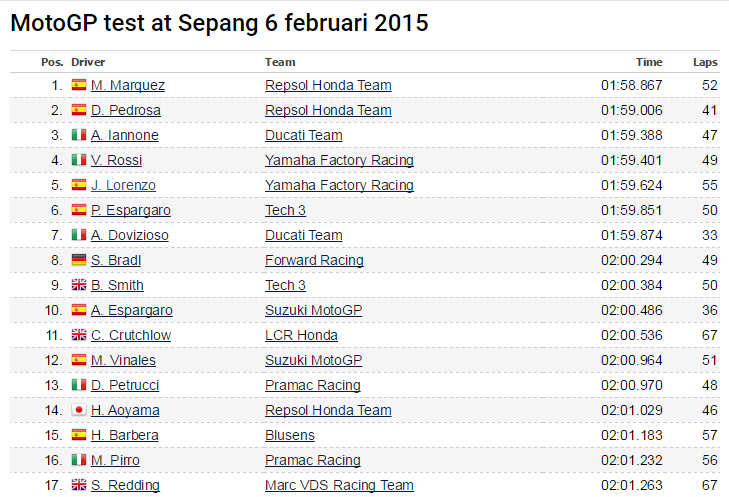Click the Blusens team link
729x497 pixels.
pos(290,436)
